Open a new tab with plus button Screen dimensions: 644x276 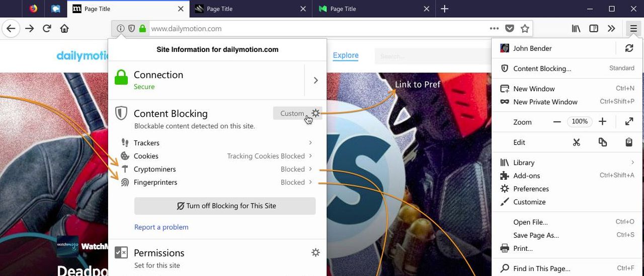point(444,9)
